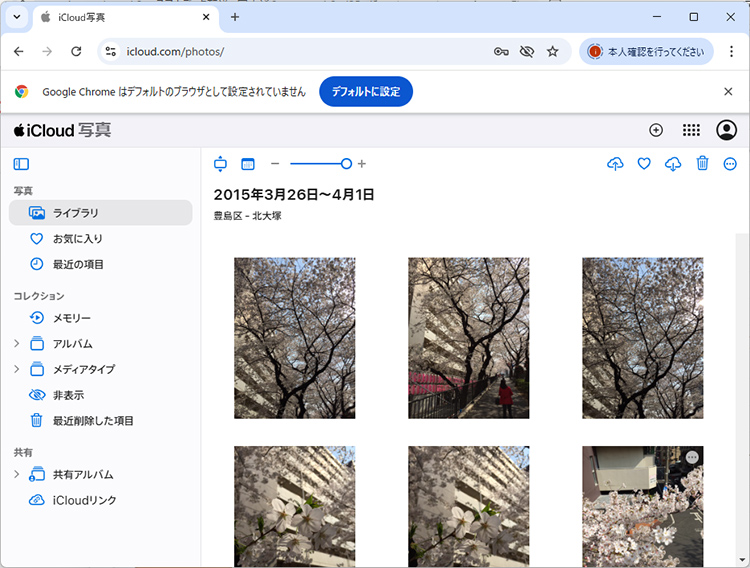Screen dimensions: 750x568
Task: Click the vertical scrollbar down arrow
Action: pyautogui.click(x=742, y=559)
